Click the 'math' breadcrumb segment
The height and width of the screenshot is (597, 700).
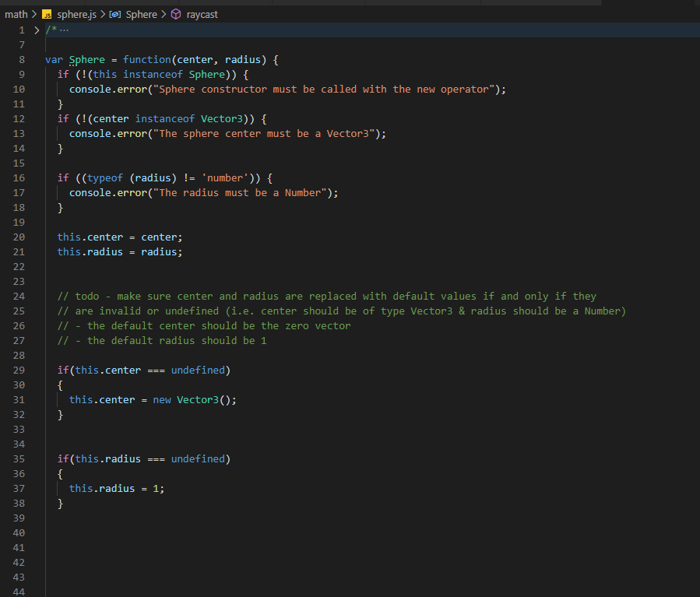click(x=16, y=15)
